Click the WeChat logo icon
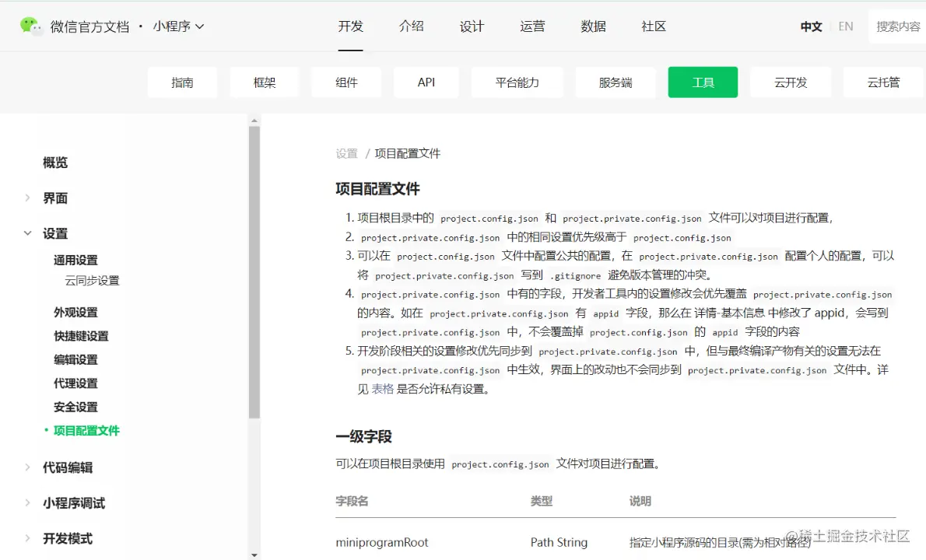Screen dimensions: 926x560 tap(30, 26)
